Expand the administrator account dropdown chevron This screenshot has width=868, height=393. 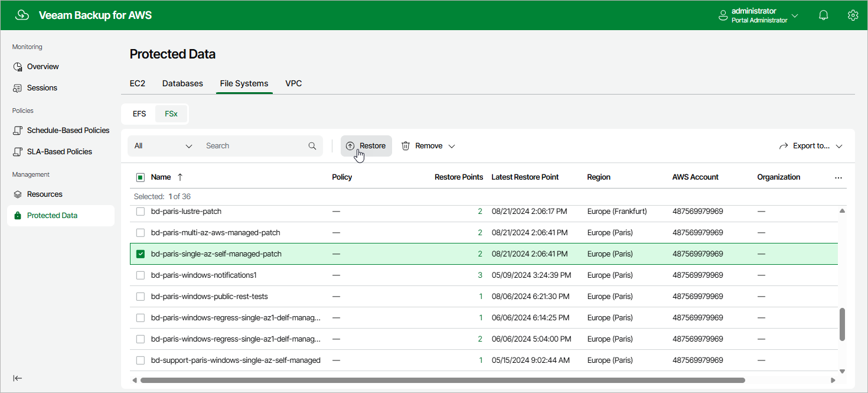795,16
